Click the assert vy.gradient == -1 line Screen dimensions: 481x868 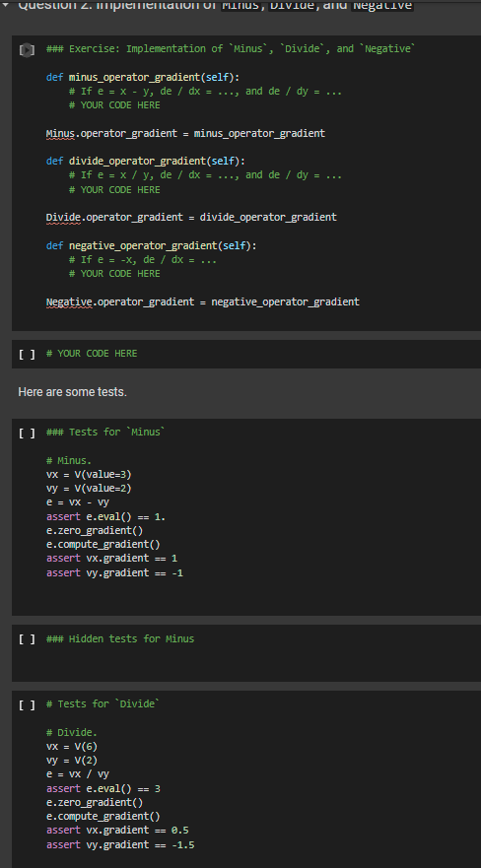[x=114, y=572]
